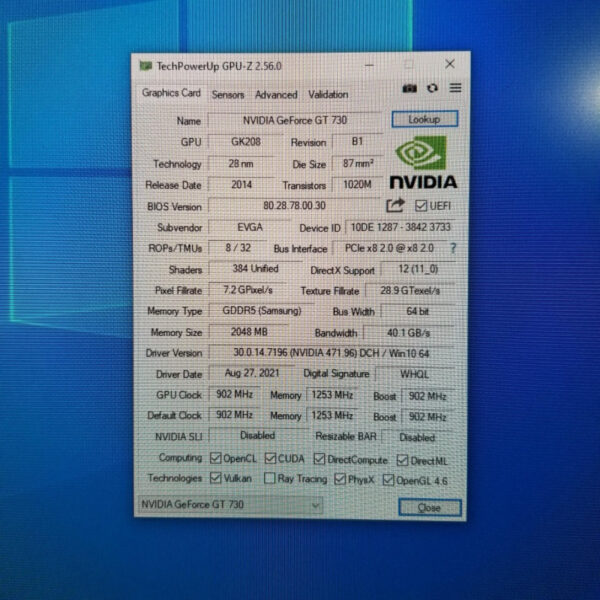Click the Close button at bottom

coord(430,508)
